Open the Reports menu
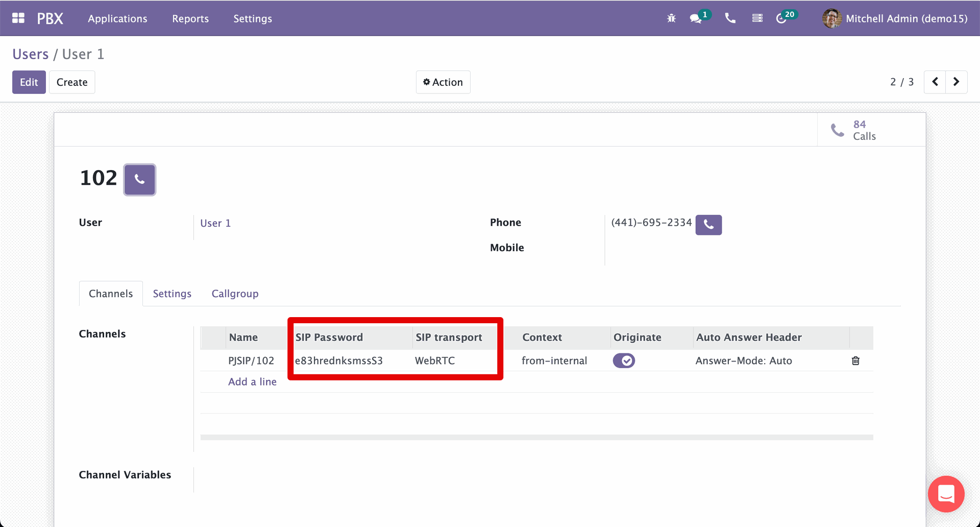The image size is (980, 527). pyautogui.click(x=190, y=18)
